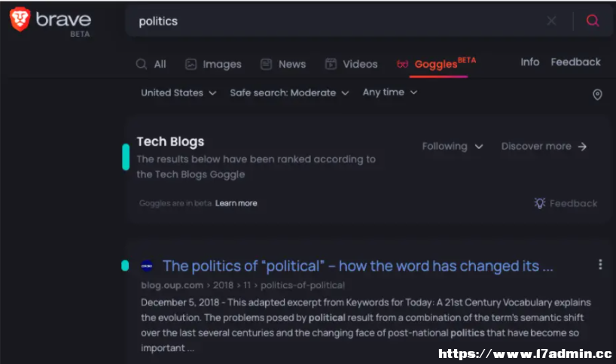Open the Info link
Screen dimensions: 616x364
tap(530, 62)
